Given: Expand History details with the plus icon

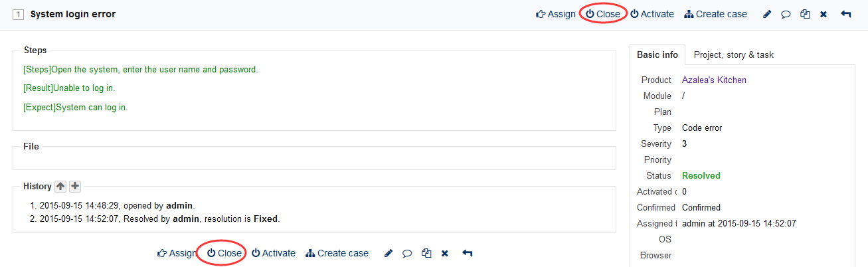Looking at the screenshot, I should tap(75, 187).
